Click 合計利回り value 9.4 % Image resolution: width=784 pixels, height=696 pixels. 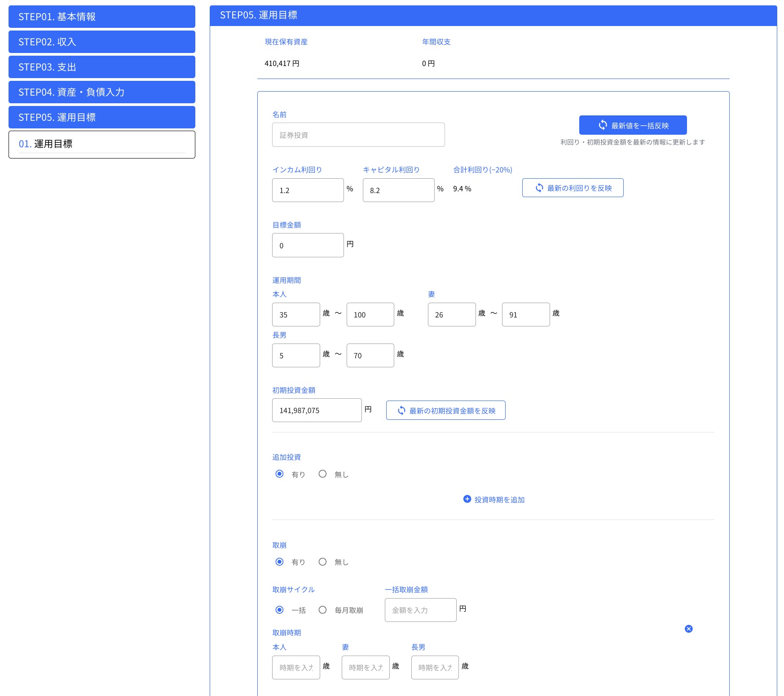click(462, 189)
